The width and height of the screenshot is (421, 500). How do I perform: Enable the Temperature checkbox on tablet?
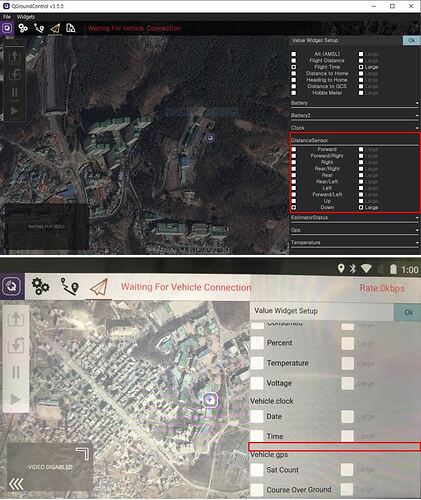point(257,363)
